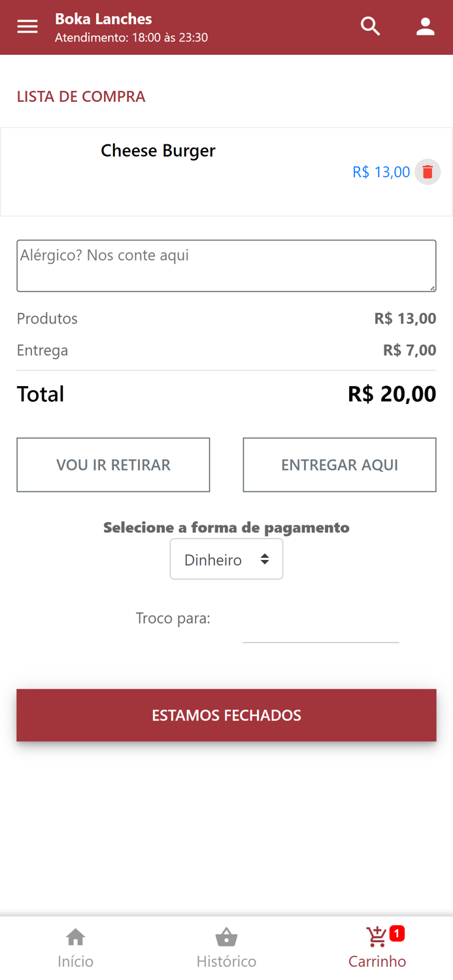Click the textarea resize handle corner

click(x=433, y=286)
